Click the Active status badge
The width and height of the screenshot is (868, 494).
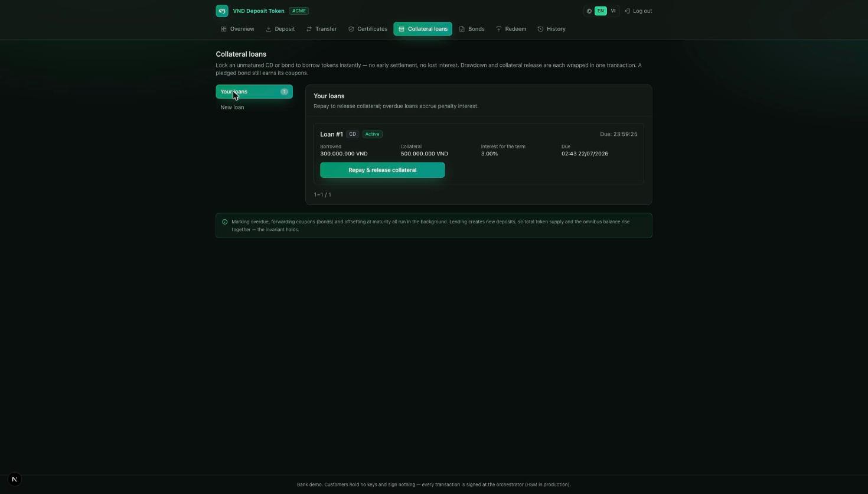click(372, 134)
